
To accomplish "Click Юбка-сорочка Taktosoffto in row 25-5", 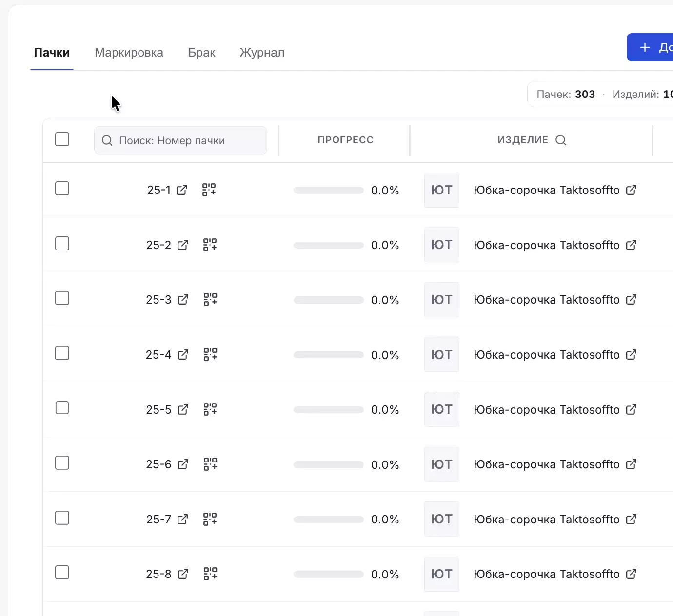I will [547, 410].
